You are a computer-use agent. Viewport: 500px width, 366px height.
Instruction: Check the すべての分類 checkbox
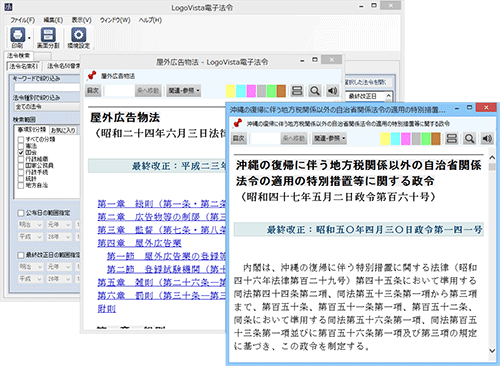click(x=21, y=139)
